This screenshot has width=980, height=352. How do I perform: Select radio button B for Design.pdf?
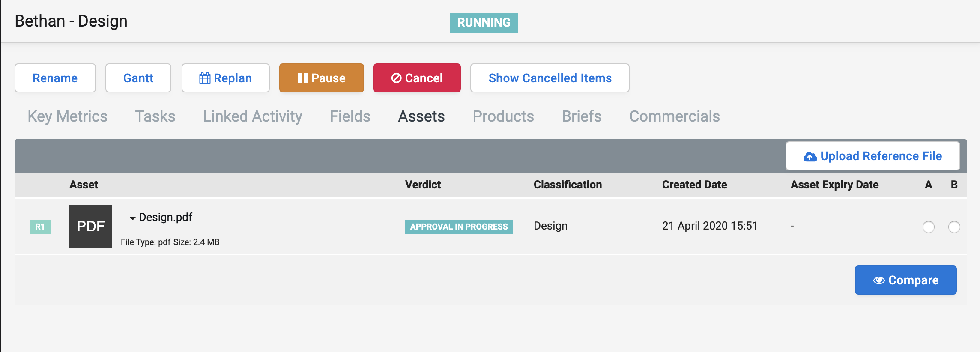(954, 227)
